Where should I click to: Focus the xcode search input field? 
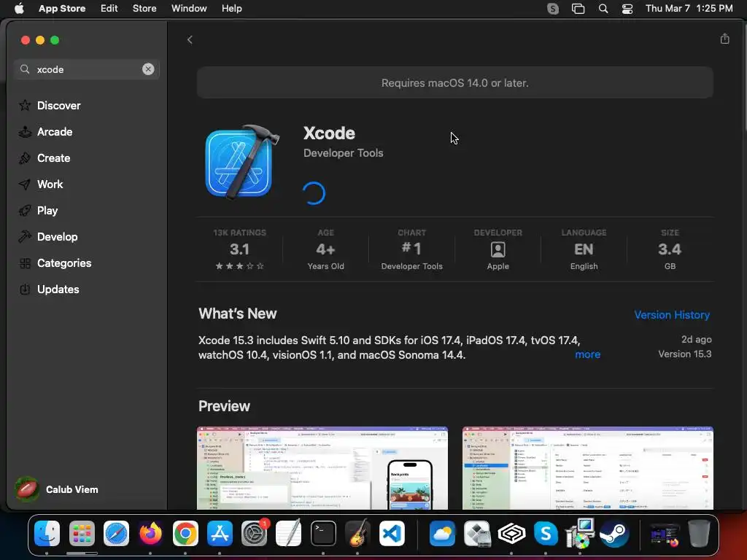87,69
